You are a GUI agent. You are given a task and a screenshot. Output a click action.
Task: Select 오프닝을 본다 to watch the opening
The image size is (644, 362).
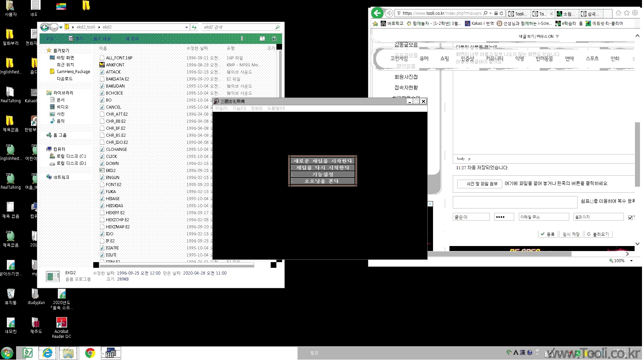click(x=322, y=181)
